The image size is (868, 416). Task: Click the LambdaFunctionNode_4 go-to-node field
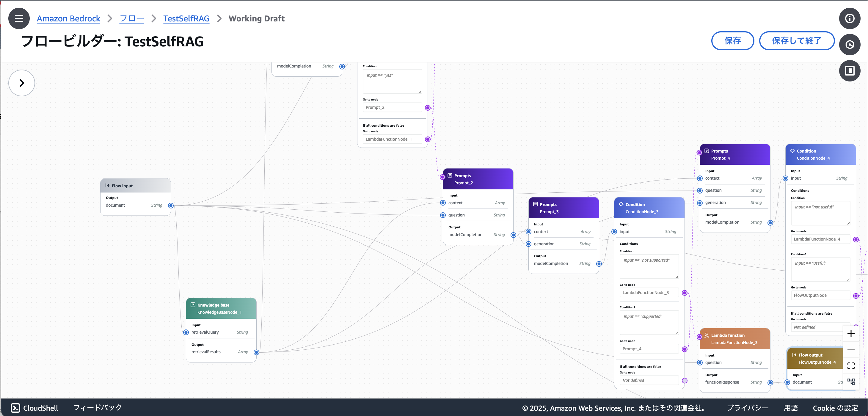tap(820, 239)
